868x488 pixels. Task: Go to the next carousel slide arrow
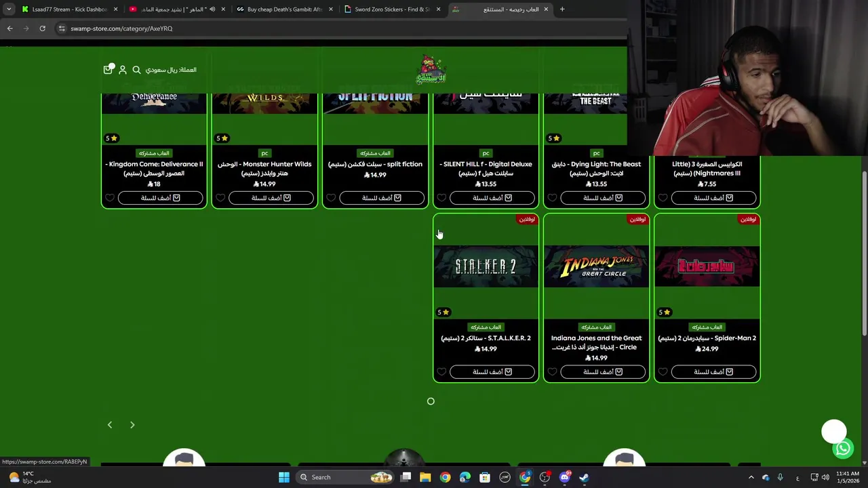click(x=132, y=425)
